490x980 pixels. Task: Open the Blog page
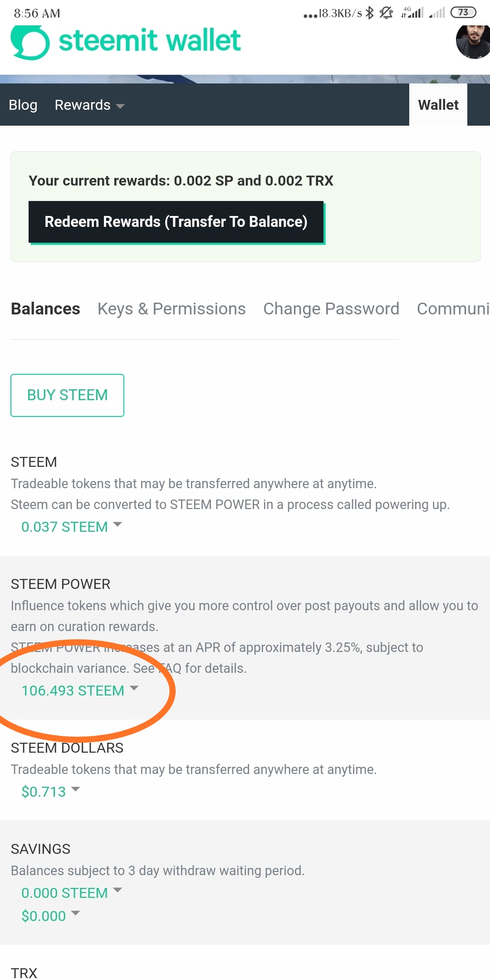pos(23,105)
